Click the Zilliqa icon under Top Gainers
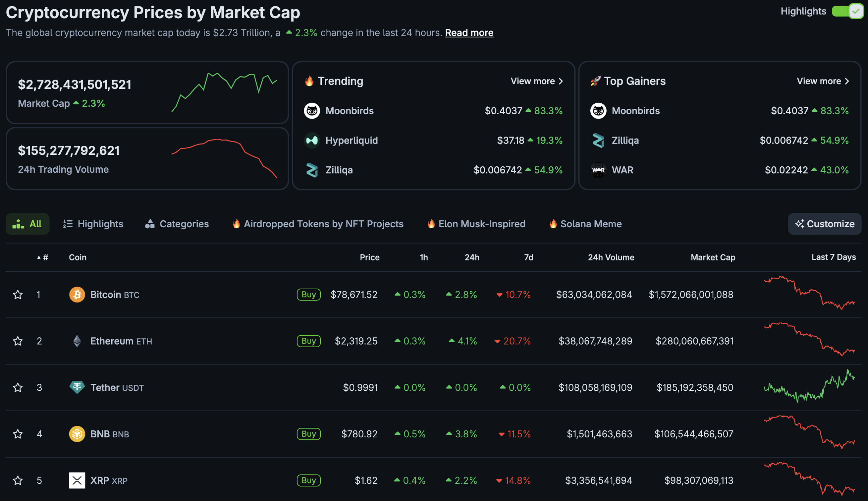This screenshot has width=868, height=501. click(599, 140)
